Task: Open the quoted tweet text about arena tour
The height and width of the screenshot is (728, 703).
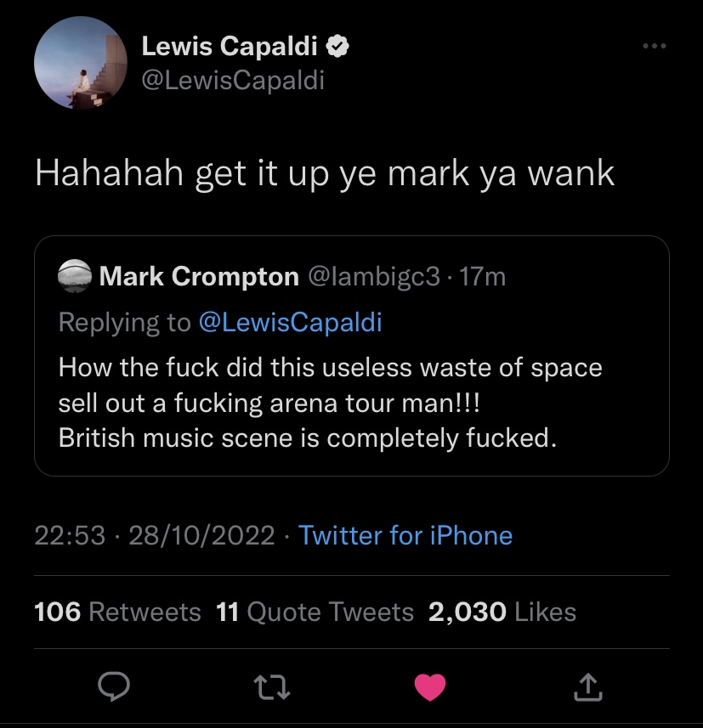Action: pos(331,403)
